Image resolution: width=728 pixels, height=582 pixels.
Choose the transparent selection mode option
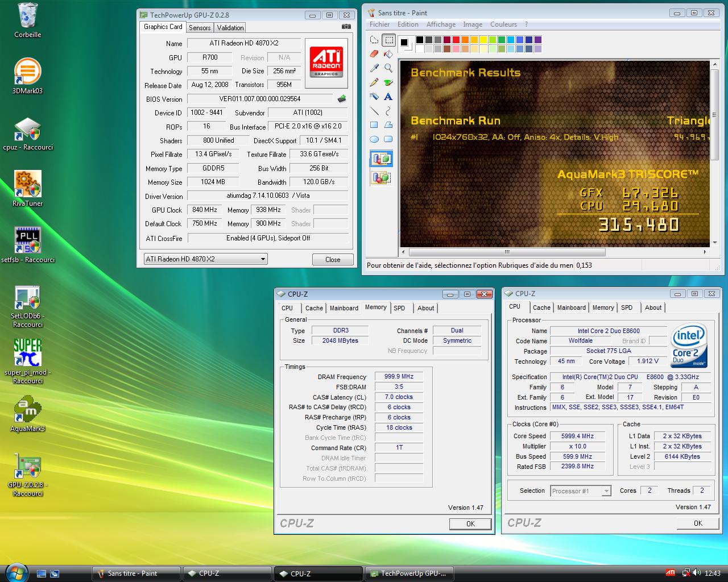click(x=382, y=178)
